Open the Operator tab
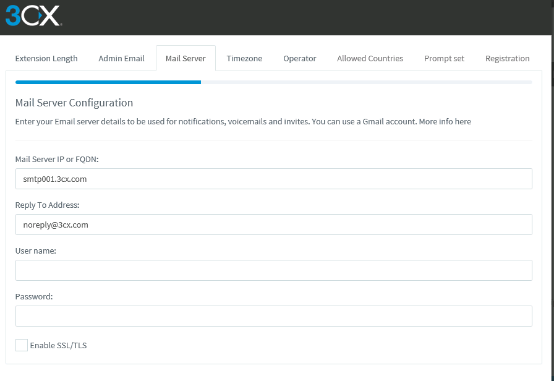This screenshot has width=554, height=381. click(x=300, y=58)
